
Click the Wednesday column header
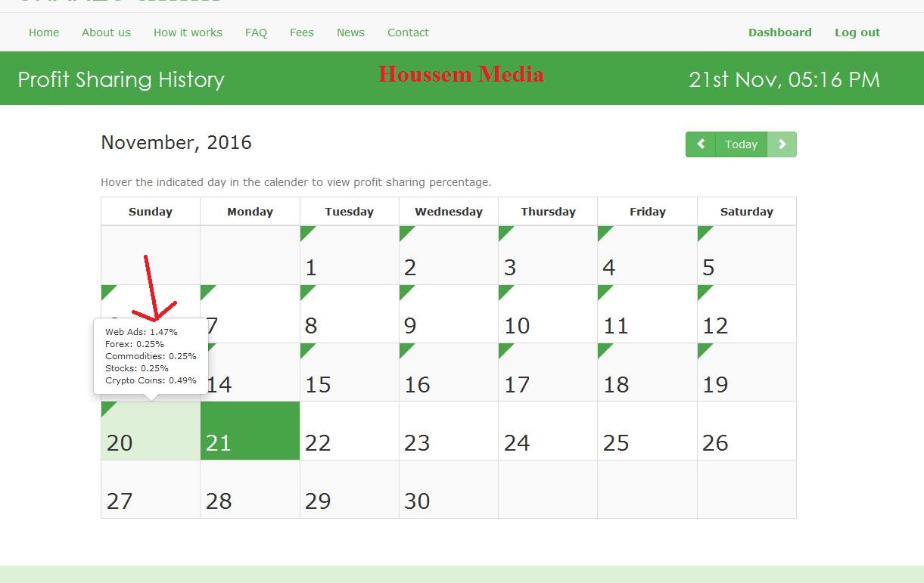pyautogui.click(x=449, y=212)
